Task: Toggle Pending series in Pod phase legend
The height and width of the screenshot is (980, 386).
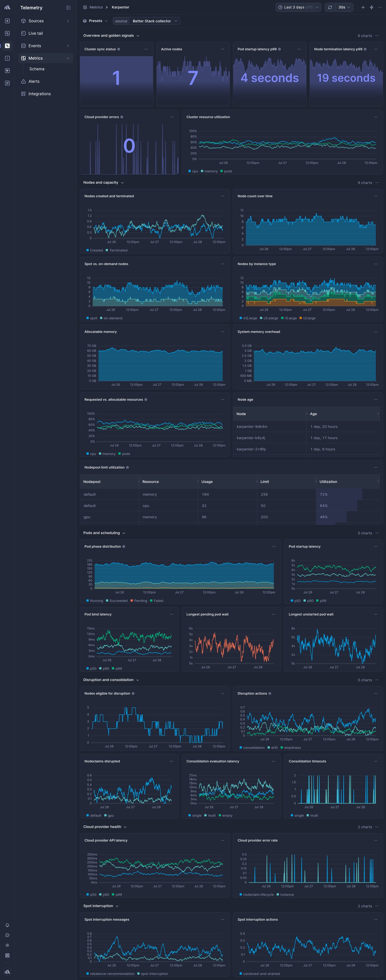Action: click(x=139, y=601)
